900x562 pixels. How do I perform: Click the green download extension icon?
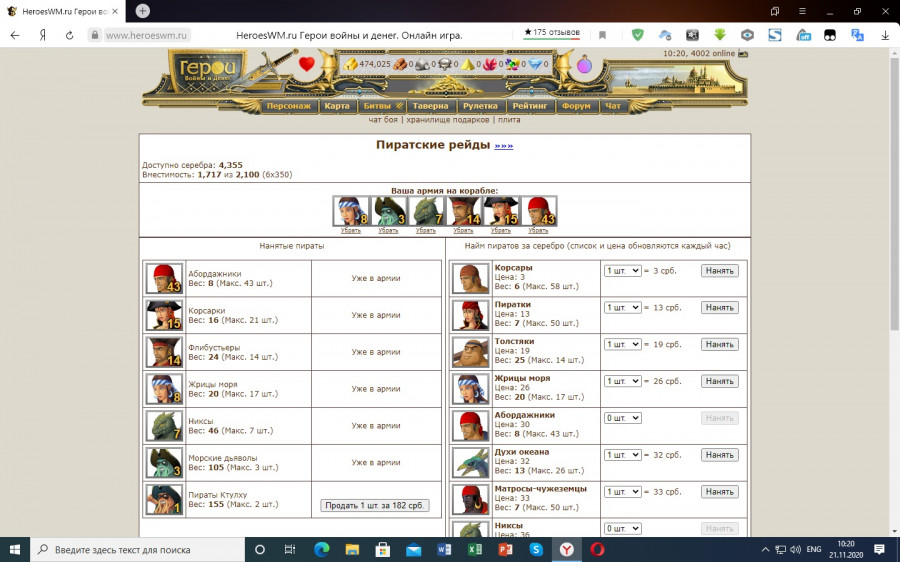pos(720,34)
